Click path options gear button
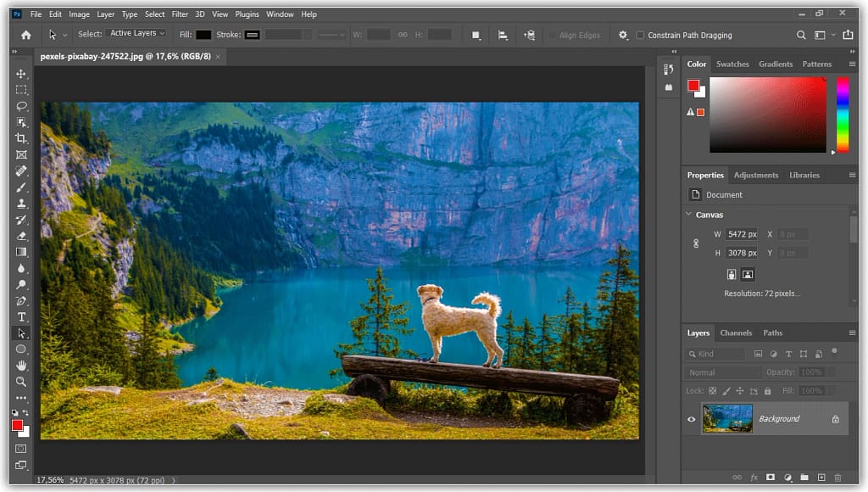 [623, 35]
